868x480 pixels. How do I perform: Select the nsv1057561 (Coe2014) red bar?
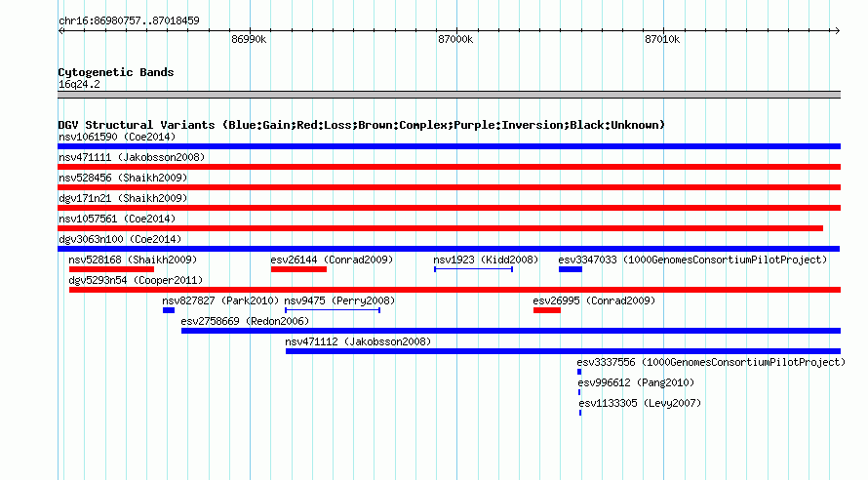tap(441, 228)
